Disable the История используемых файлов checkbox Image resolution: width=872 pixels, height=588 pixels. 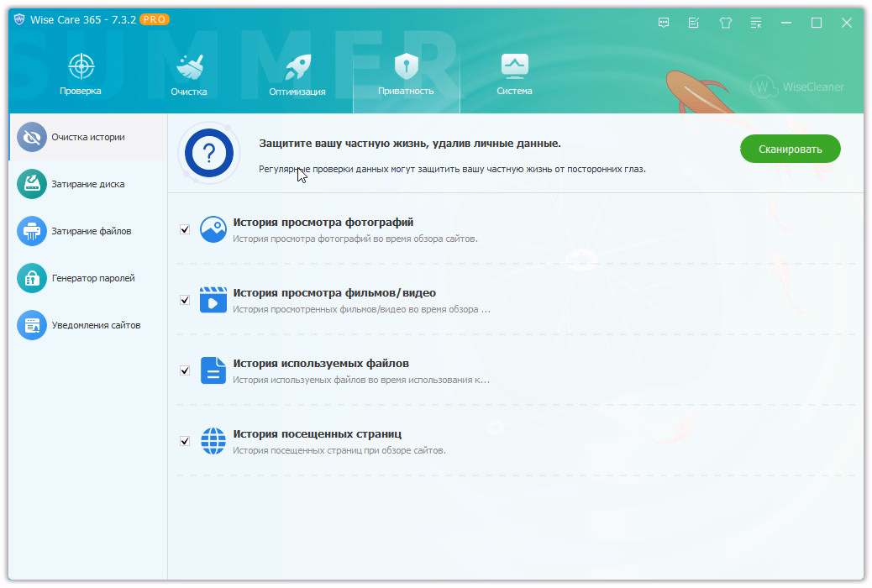click(x=185, y=370)
